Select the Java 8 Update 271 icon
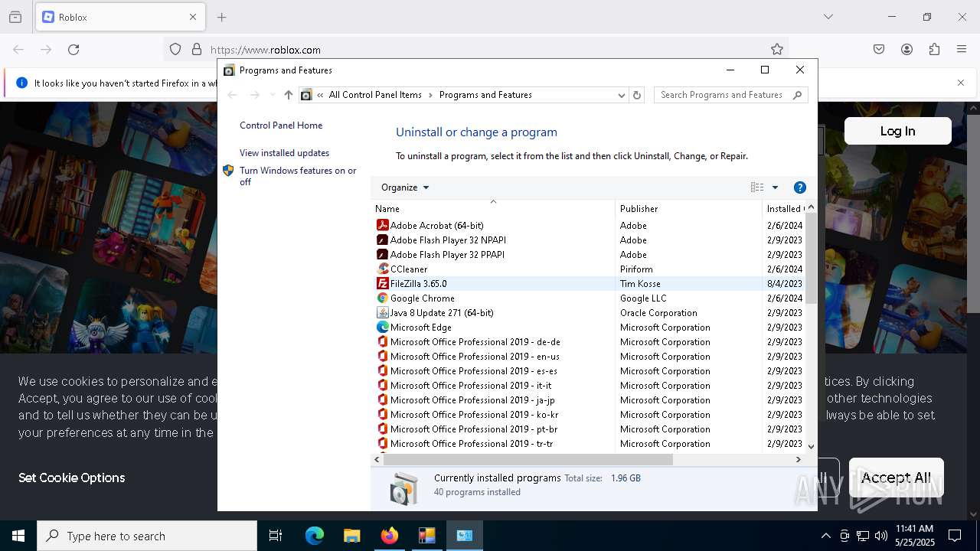The image size is (980, 551). coord(383,312)
